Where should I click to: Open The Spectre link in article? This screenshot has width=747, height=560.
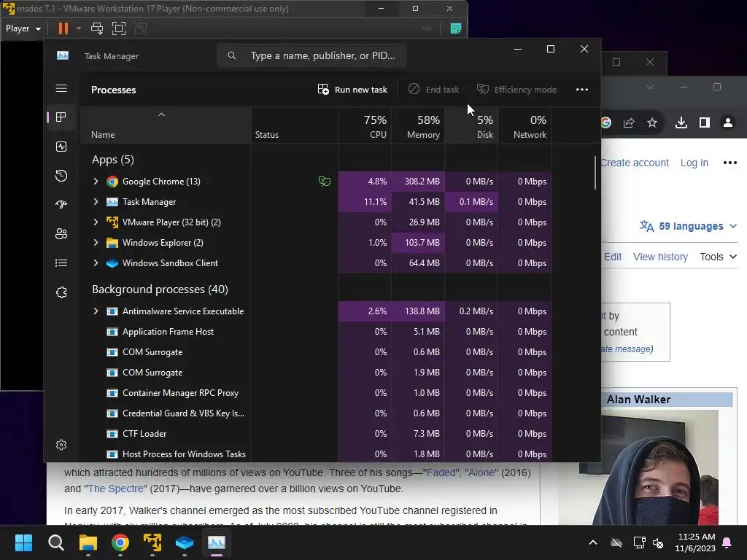pyautogui.click(x=116, y=489)
